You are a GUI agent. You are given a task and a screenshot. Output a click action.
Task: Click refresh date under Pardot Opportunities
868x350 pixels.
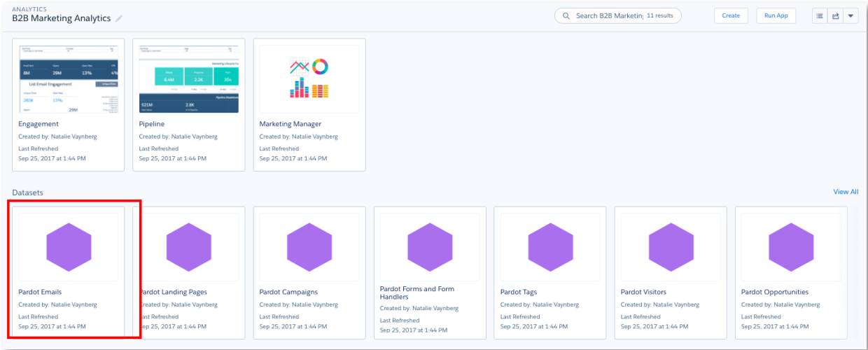click(775, 326)
